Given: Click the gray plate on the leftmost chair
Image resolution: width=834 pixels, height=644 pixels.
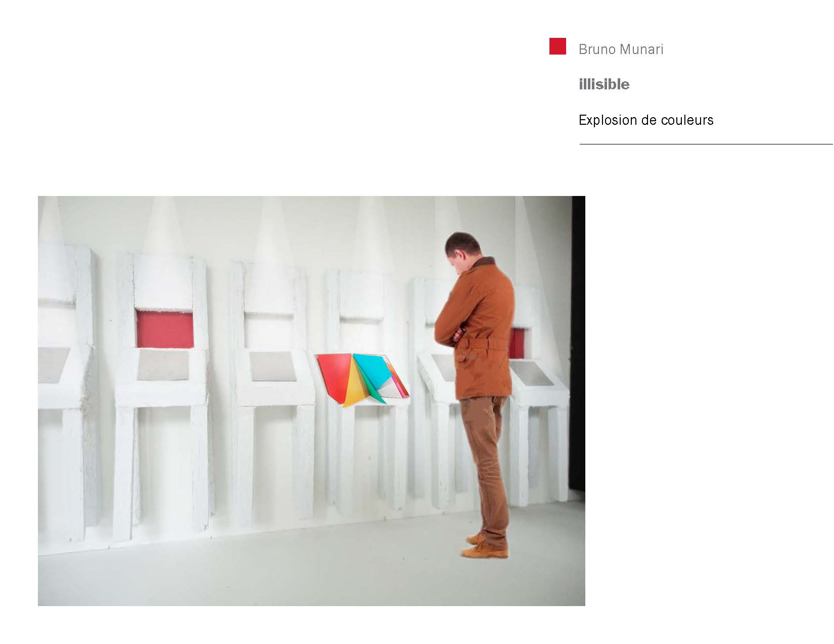Looking at the screenshot, I should tap(53, 364).
